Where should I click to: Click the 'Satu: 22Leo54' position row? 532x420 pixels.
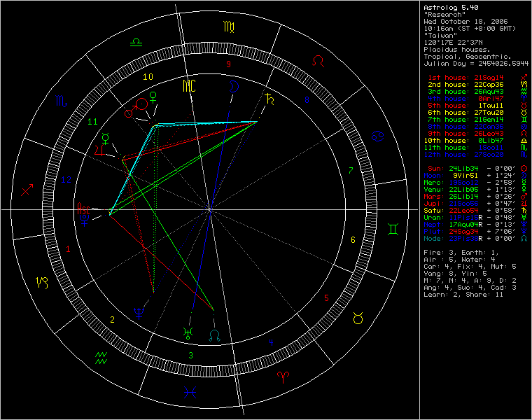(476, 211)
